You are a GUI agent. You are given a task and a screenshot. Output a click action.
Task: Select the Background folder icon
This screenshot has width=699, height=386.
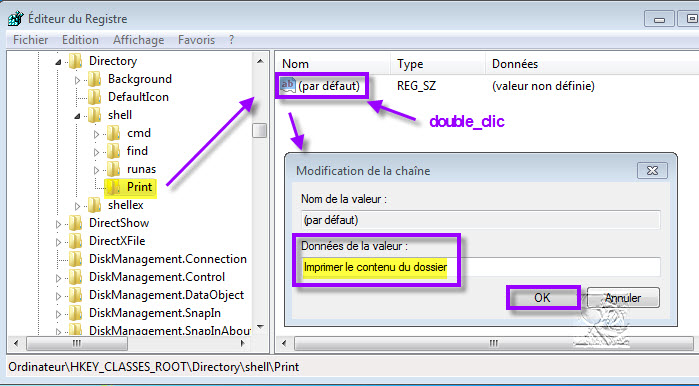pos(94,79)
